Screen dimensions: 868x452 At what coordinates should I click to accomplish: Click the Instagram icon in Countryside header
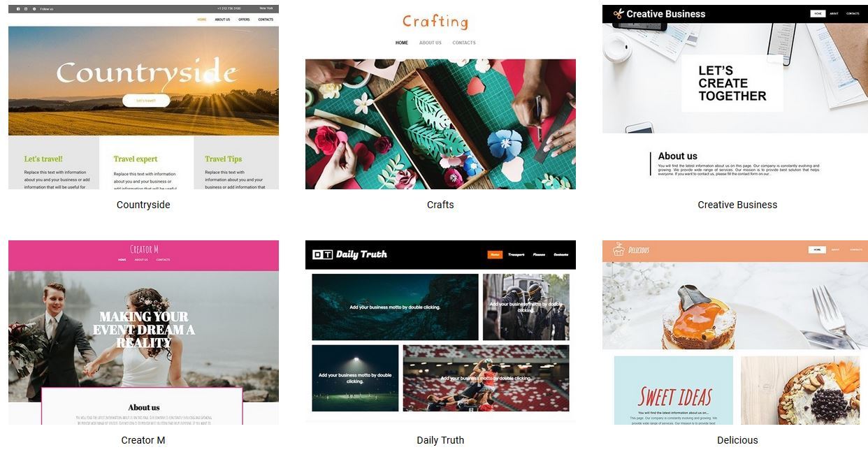[x=26, y=9]
